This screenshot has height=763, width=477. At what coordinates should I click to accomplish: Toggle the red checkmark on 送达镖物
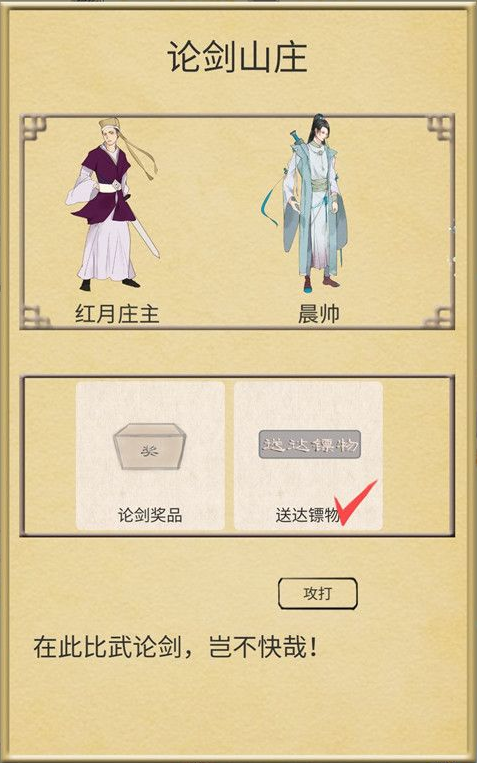(356, 503)
